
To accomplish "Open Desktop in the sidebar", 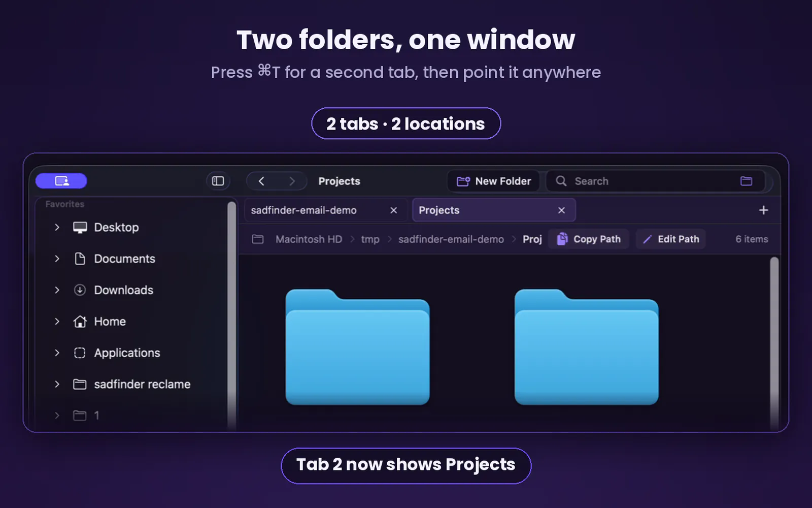I will click(116, 227).
